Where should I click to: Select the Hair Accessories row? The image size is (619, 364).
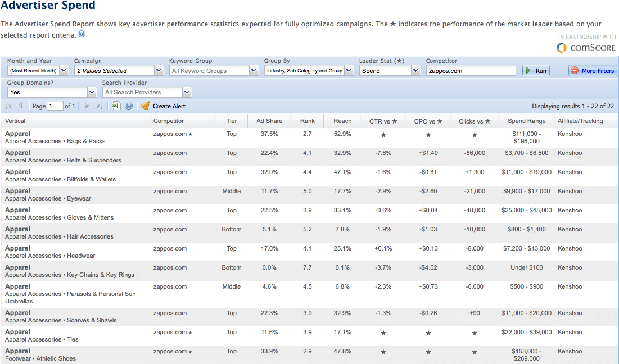309,233
